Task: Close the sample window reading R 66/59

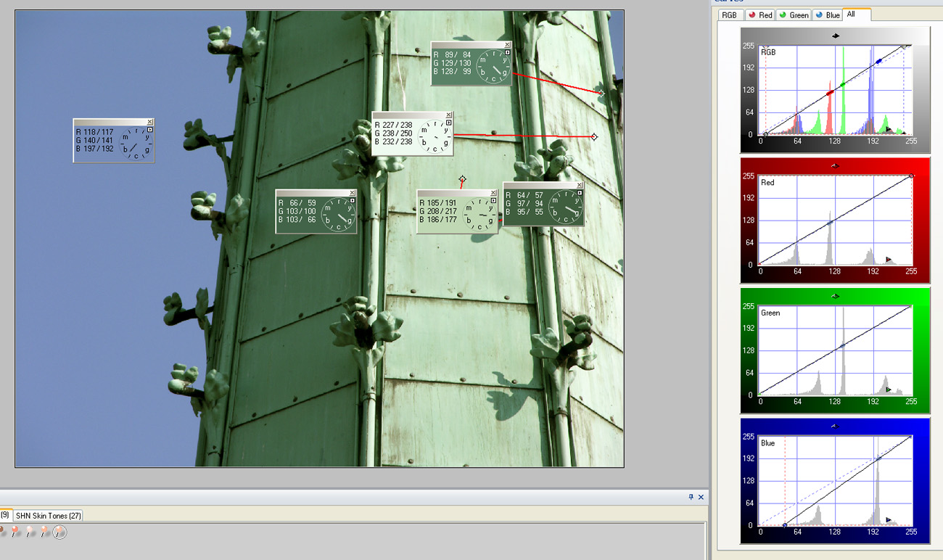Action: pos(353,193)
